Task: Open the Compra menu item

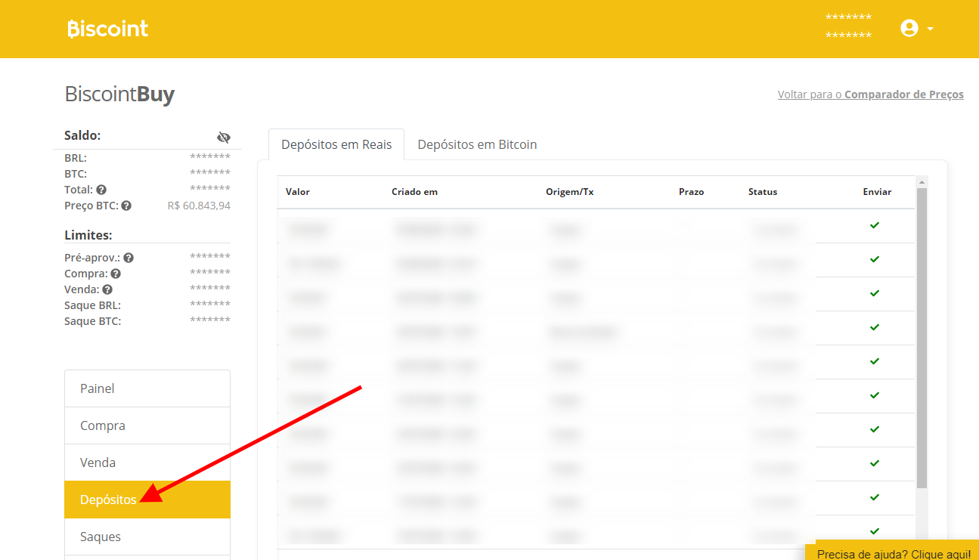Action: pyautogui.click(x=147, y=425)
